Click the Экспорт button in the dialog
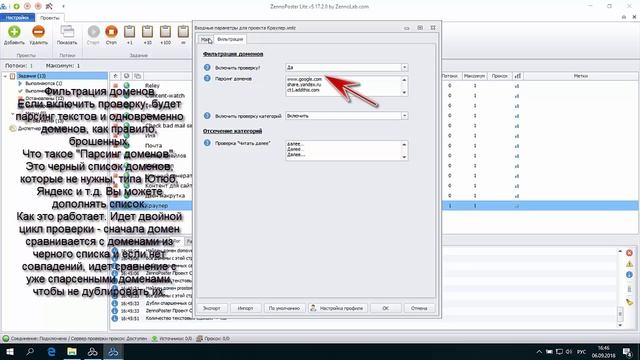The width and height of the screenshot is (640, 360). (211, 308)
